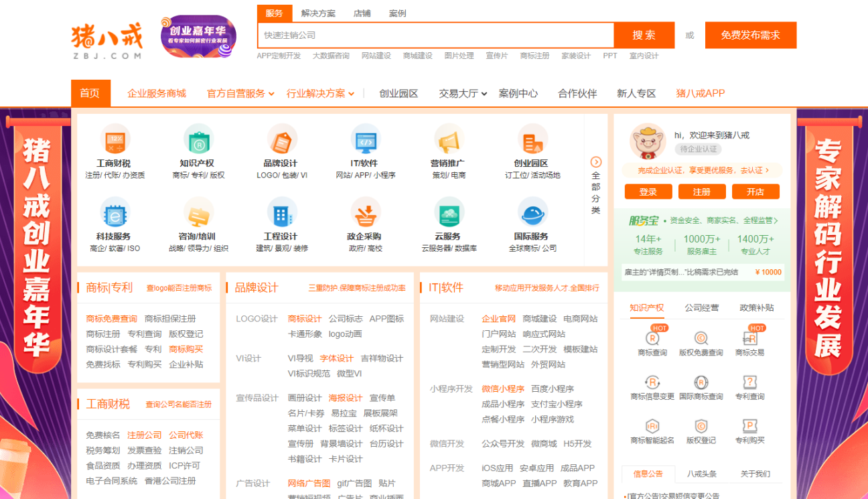
Task: Click the 注册 button
Action: (x=702, y=192)
